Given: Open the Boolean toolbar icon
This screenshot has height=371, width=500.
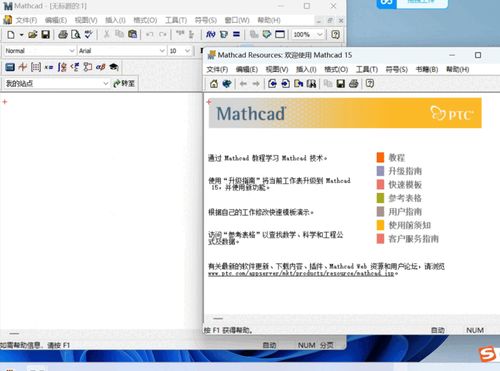Looking at the screenshot, I should point(75,67).
